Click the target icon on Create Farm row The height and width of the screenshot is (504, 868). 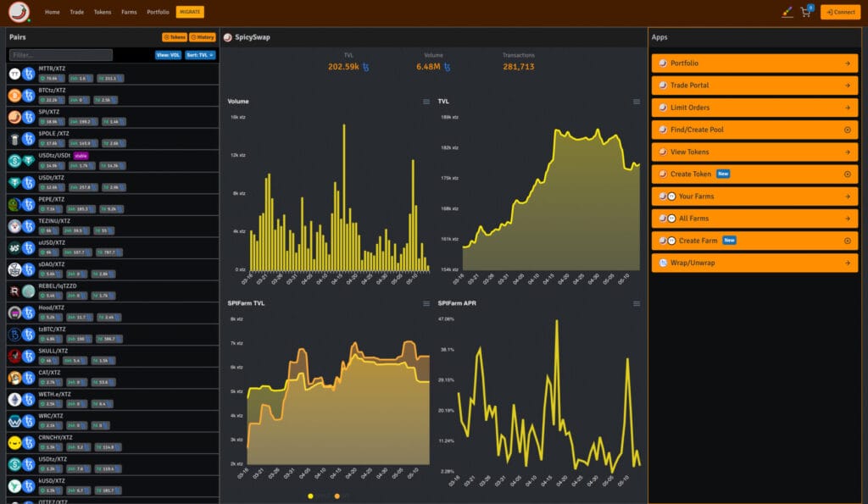tap(848, 241)
